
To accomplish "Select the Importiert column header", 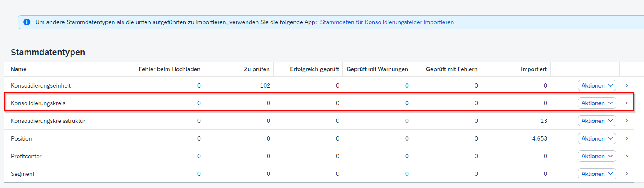I will [x=533, y=69].
